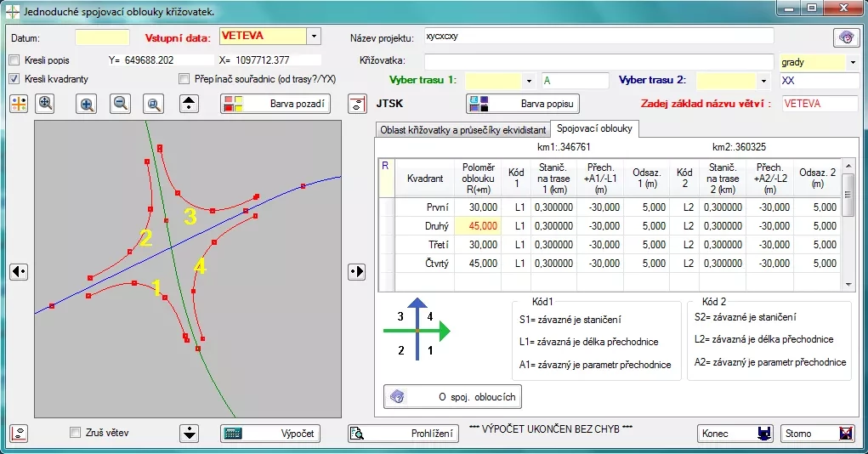Screen dimensions: 868x454
Task: Expand the grady units dropdown
Action: (853, 62)
